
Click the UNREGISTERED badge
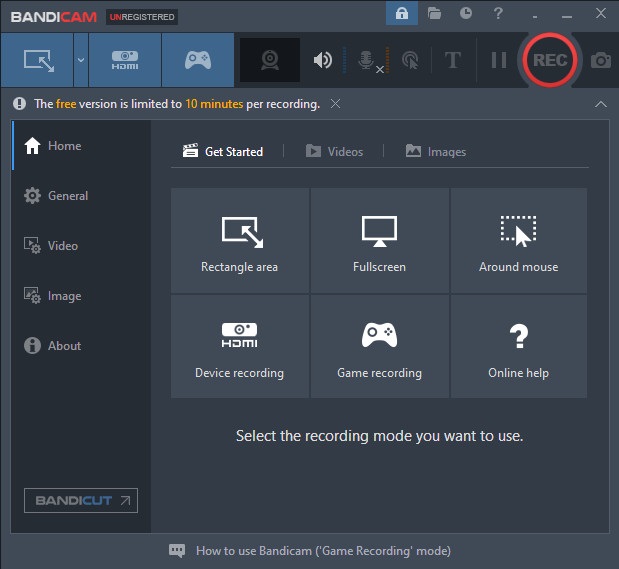click(142, 17)
